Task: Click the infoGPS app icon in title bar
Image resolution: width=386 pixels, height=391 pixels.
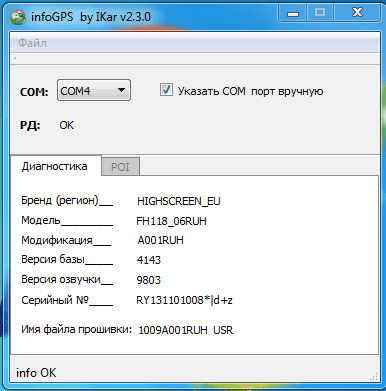Action: click(x=18, y=17)
